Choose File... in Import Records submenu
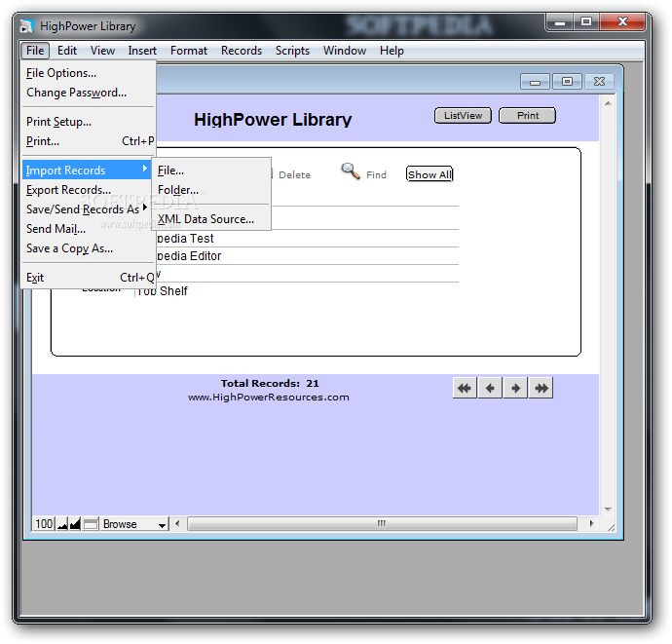Image resolution: width=672 pixels, height=644 pixels. [211, 170]
